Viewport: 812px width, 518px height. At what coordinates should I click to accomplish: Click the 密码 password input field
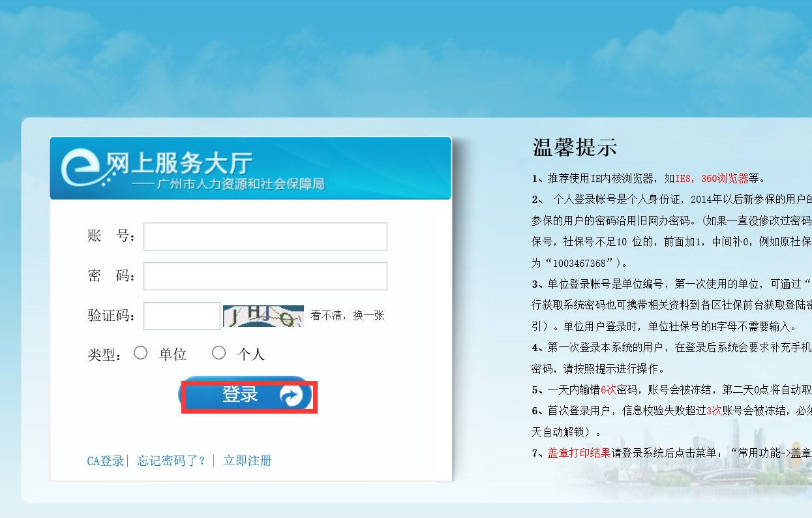[x=265, y=276]
